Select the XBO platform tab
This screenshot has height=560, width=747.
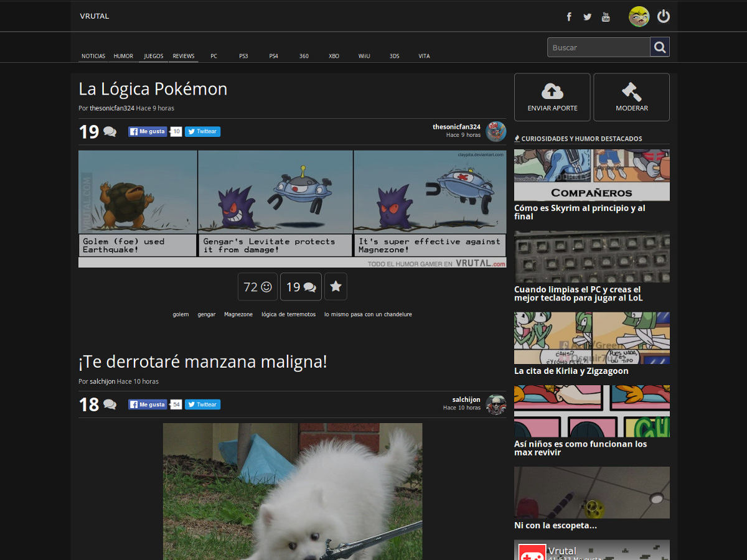click(x=334, y=56)
